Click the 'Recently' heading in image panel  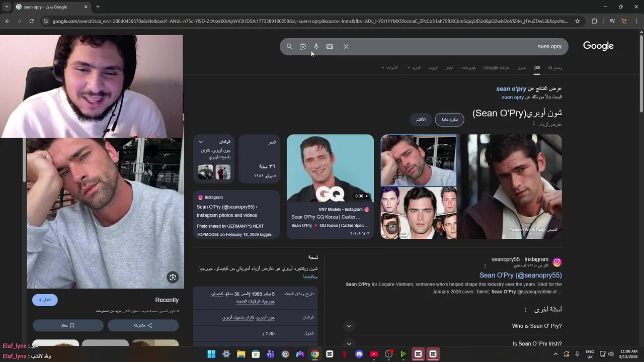pyautogui.click(x=167, y=300)
